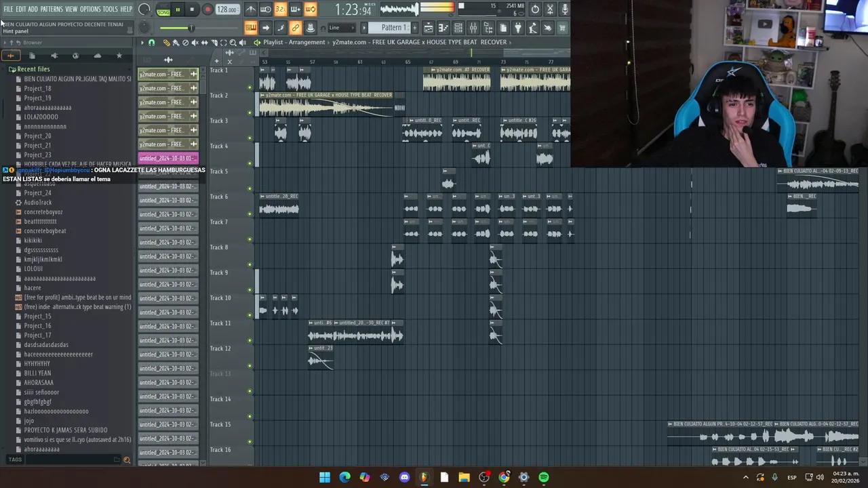
Task: Mute Track 1 with its green LED
Action: (x=250, y=87)
